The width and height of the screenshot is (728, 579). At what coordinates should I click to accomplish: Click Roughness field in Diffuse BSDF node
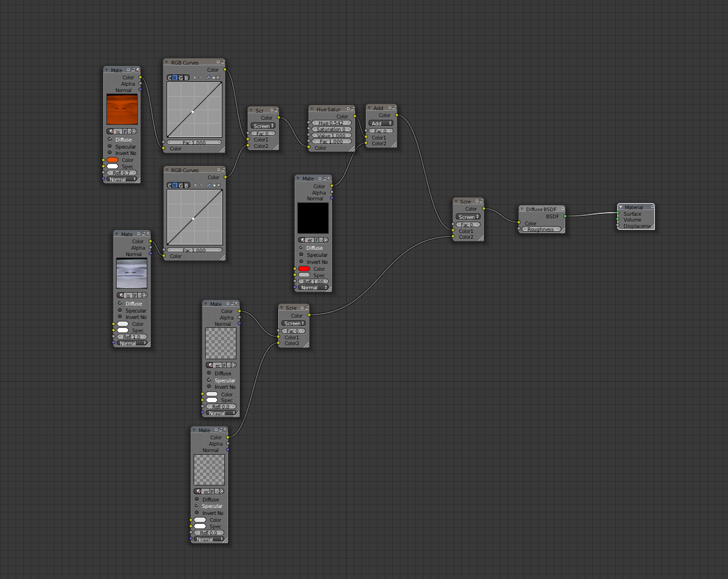tap(540, 229)
